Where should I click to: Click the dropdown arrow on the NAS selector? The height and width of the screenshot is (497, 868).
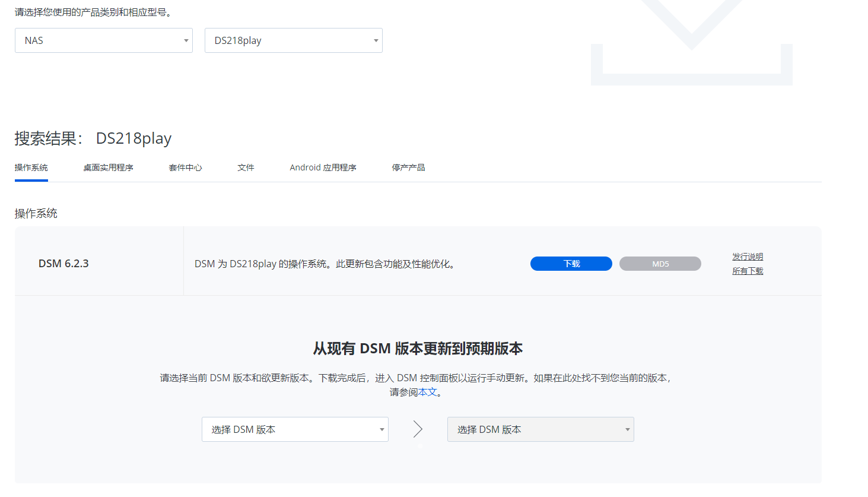point(186,40)
